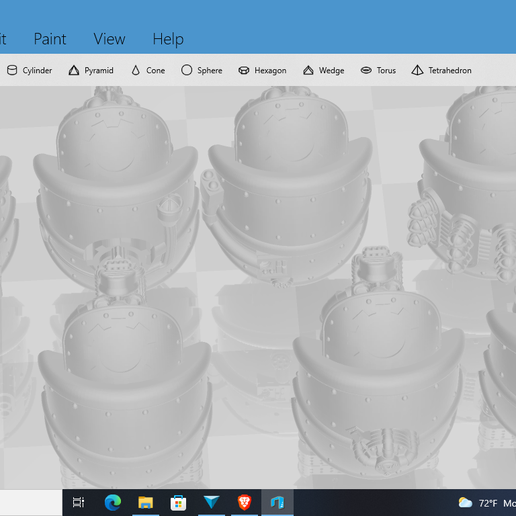Open File Explorer from taskbar

click(145, 502)
